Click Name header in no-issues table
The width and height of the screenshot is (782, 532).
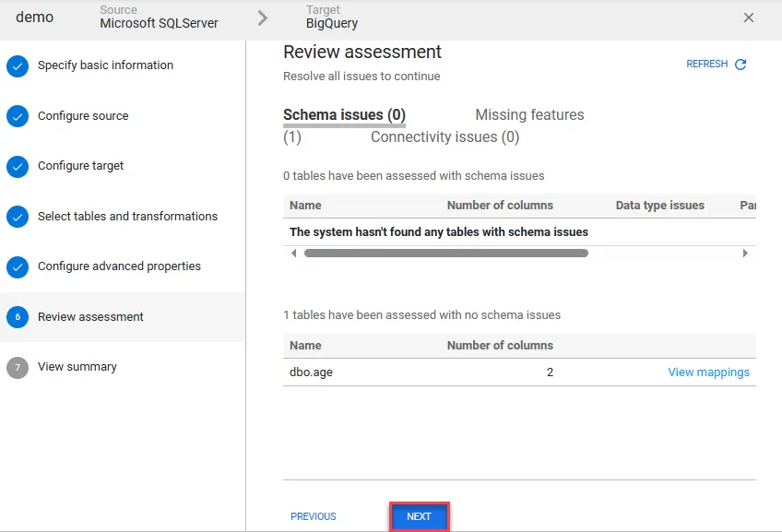pos(305,346)
